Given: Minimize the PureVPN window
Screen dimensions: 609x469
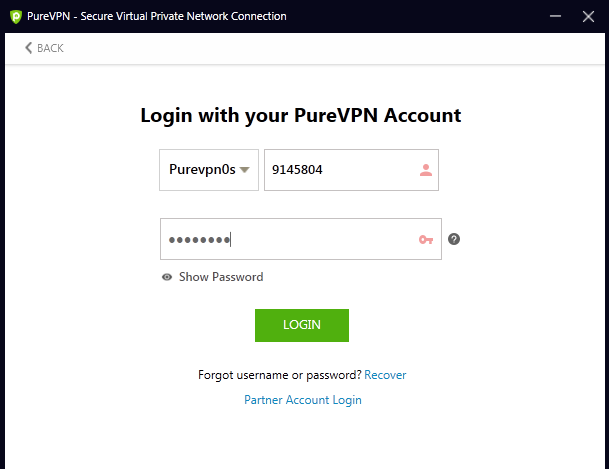Looking at the screenshot, I should (x=553, y=16).
